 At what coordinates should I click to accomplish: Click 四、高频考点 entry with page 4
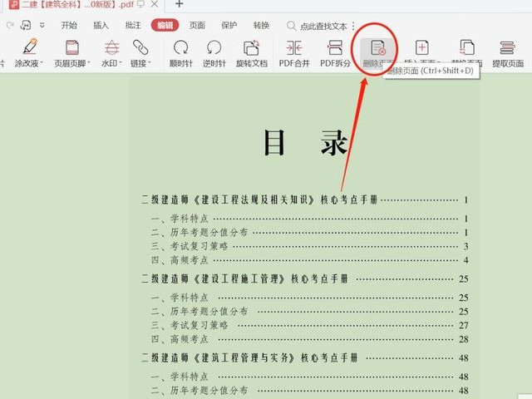309,260
